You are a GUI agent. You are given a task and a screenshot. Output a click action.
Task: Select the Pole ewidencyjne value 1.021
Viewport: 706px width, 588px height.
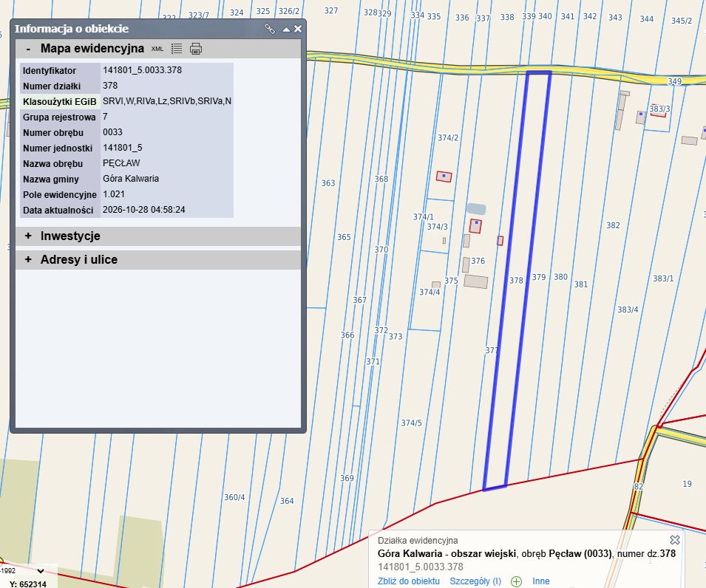[x=113, y=194]
